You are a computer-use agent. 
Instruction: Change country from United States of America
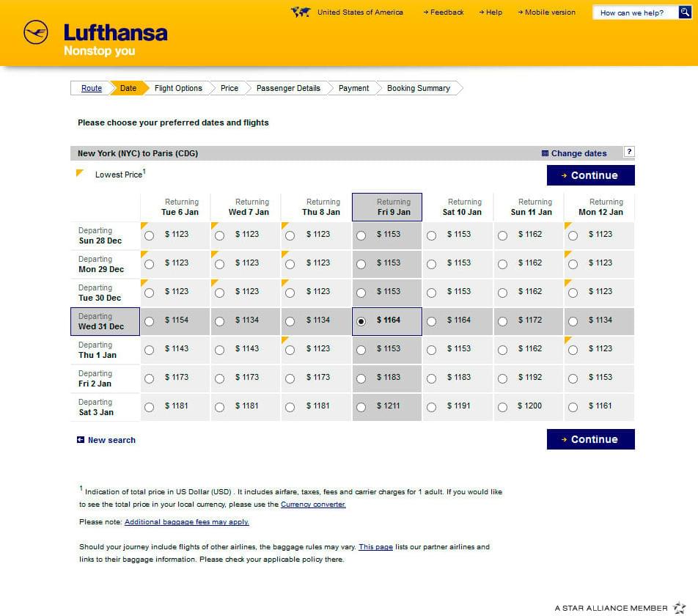(360, 12)
